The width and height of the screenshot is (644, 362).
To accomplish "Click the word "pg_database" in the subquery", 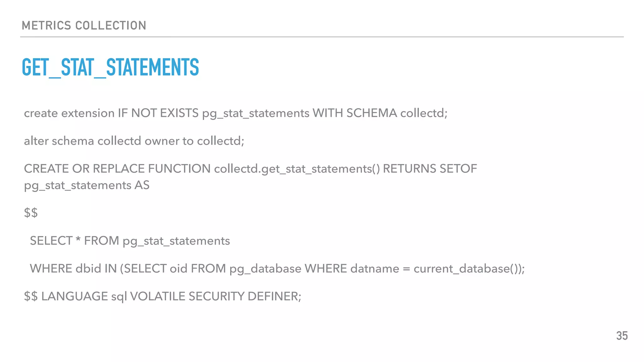I will click(x=265, y=268).
